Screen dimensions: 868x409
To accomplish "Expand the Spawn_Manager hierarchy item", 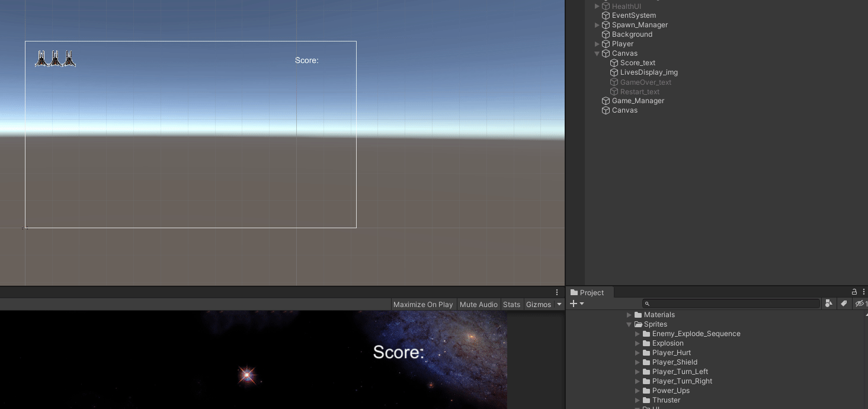I will click(x=597, y=25).
